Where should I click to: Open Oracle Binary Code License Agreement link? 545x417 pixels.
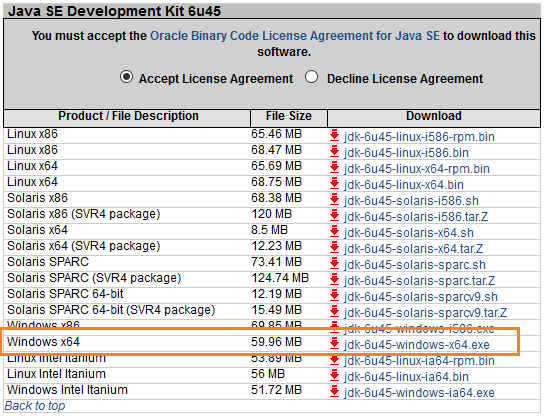[295, 36]
